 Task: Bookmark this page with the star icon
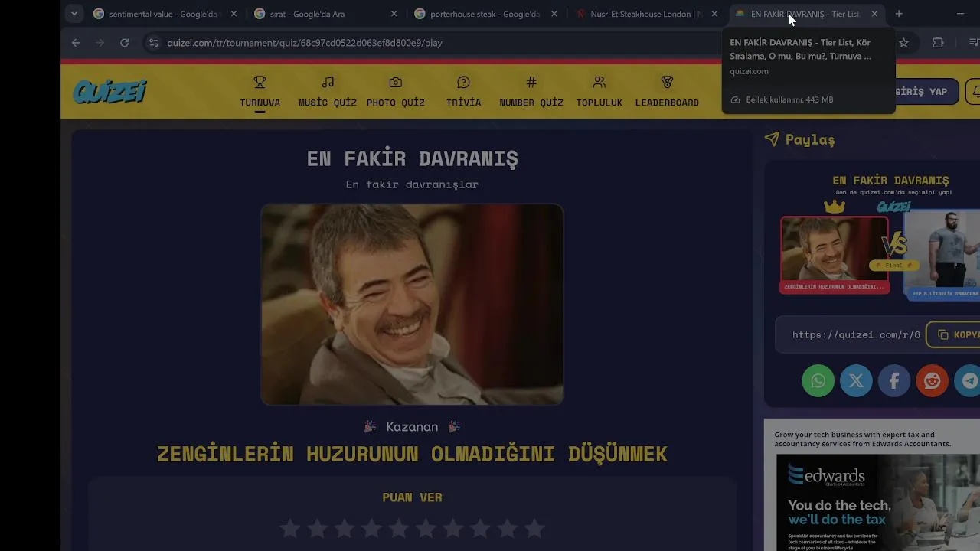903,43
